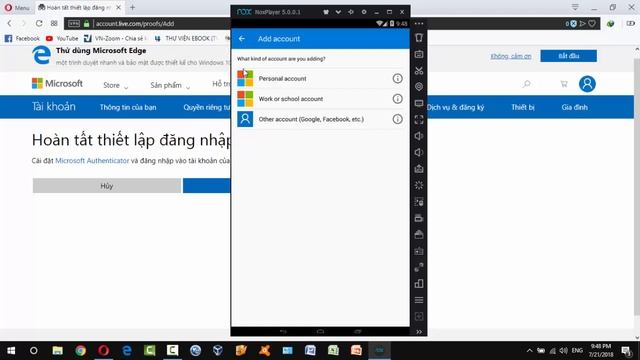Open Cortana search circle on taskbar
This screenshot has width=640, height=360.
click(34, 351)
